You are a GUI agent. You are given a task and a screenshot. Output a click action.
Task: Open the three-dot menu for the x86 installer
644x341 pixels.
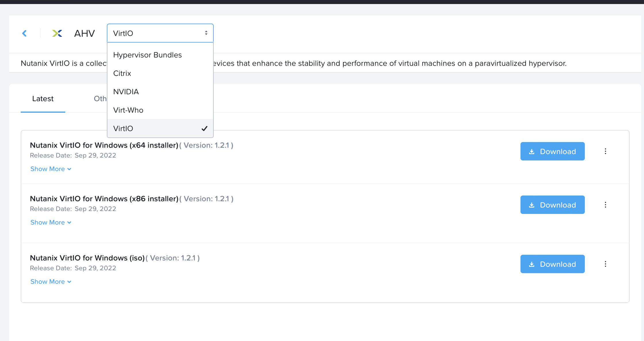606,205
